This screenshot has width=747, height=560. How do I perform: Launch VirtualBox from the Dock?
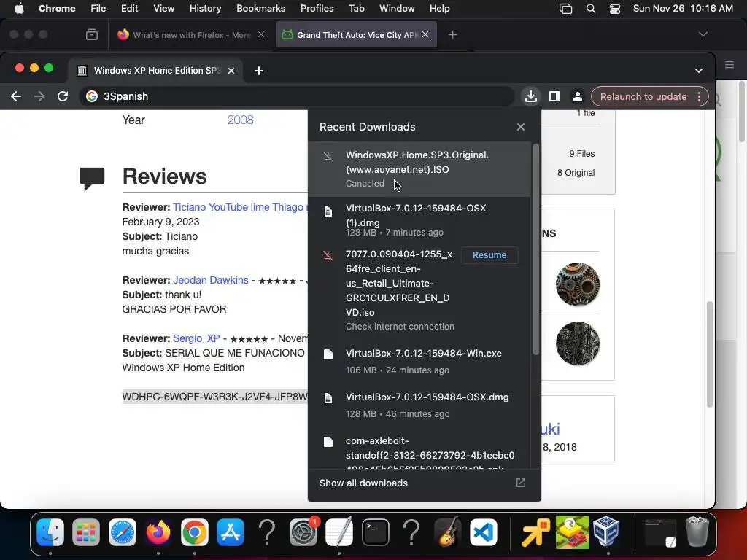(x=606, y=532)
